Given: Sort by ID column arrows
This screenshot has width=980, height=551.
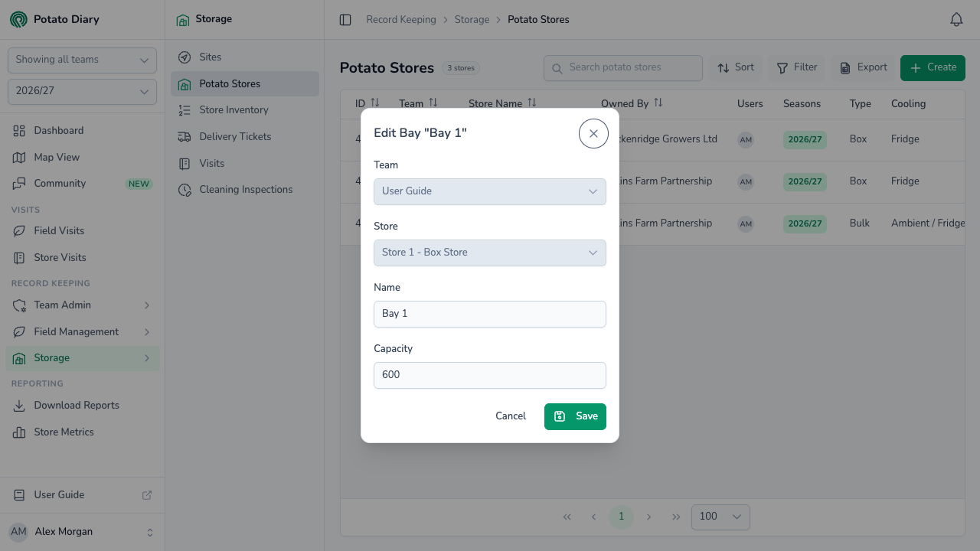Looking at the screenshot, I should point(375,103).
